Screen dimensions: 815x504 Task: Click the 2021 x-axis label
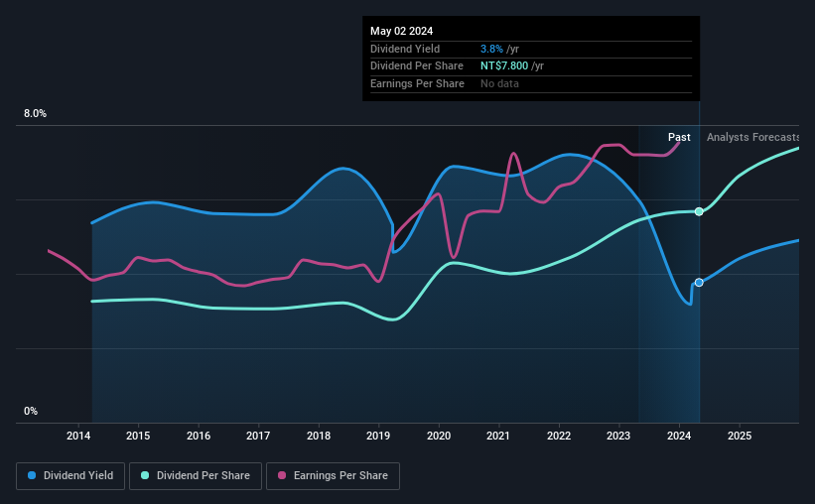click(x=498, y=436)
